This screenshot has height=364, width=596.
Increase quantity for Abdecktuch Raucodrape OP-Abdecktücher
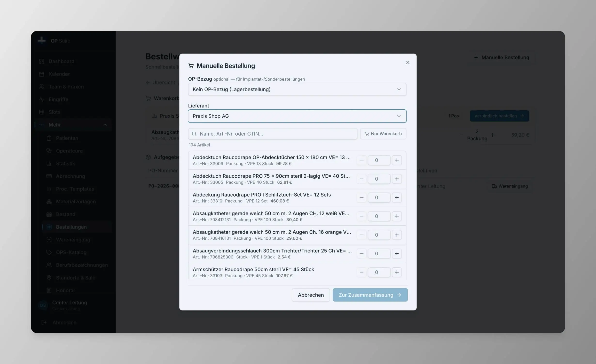click(397, 160)
